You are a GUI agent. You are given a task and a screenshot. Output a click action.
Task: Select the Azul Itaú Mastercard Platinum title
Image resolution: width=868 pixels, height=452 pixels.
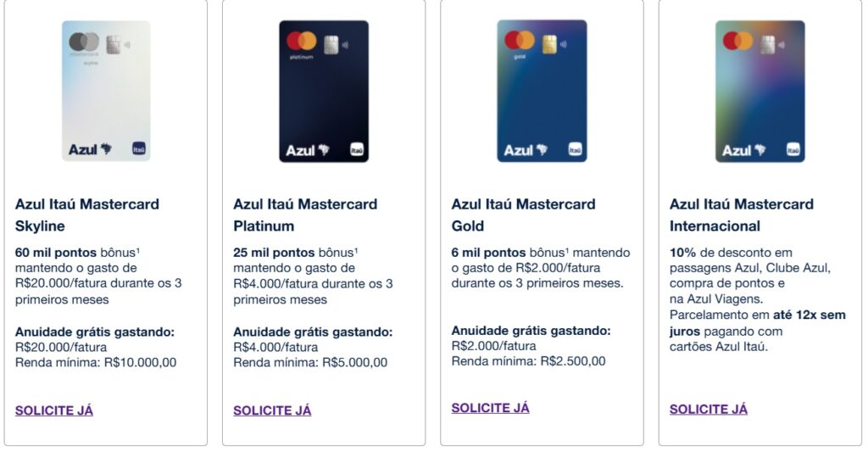click(x=305, y=215)
